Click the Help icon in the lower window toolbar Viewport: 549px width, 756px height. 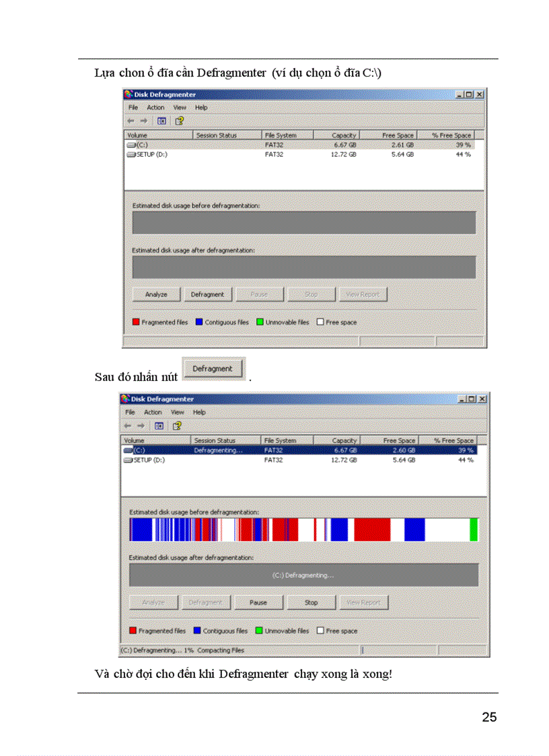(x=177, y=425)
